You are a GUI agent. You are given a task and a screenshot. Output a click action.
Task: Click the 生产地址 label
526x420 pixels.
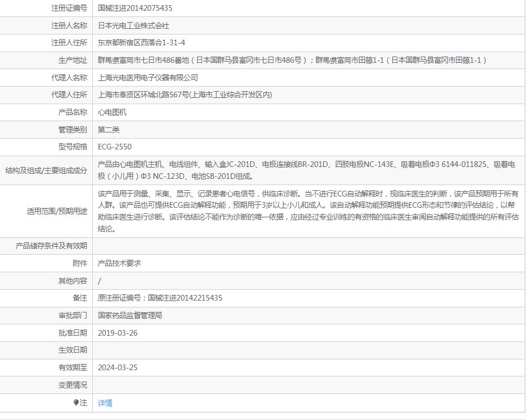point(73,60)
